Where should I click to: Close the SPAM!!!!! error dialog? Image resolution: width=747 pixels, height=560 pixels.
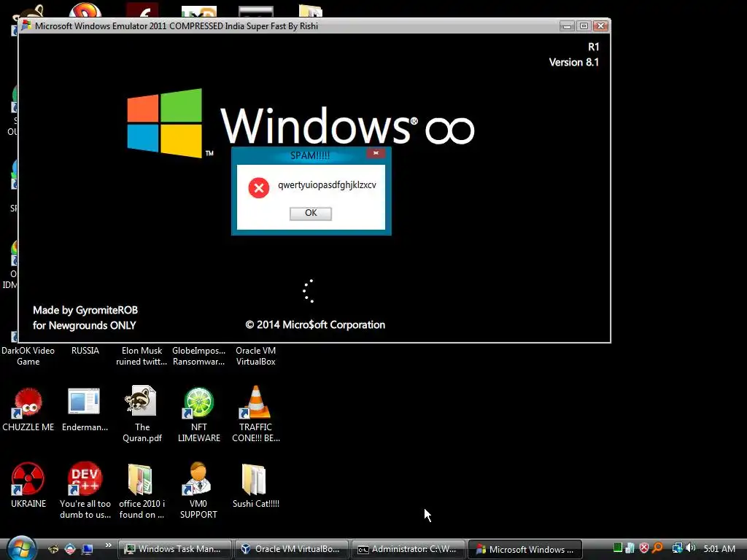376,153
